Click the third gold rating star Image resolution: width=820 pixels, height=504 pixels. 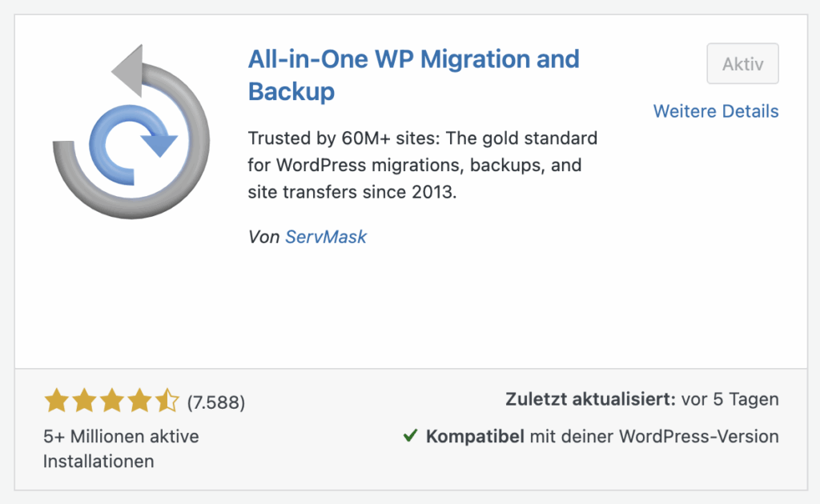[x=112, y=401]
